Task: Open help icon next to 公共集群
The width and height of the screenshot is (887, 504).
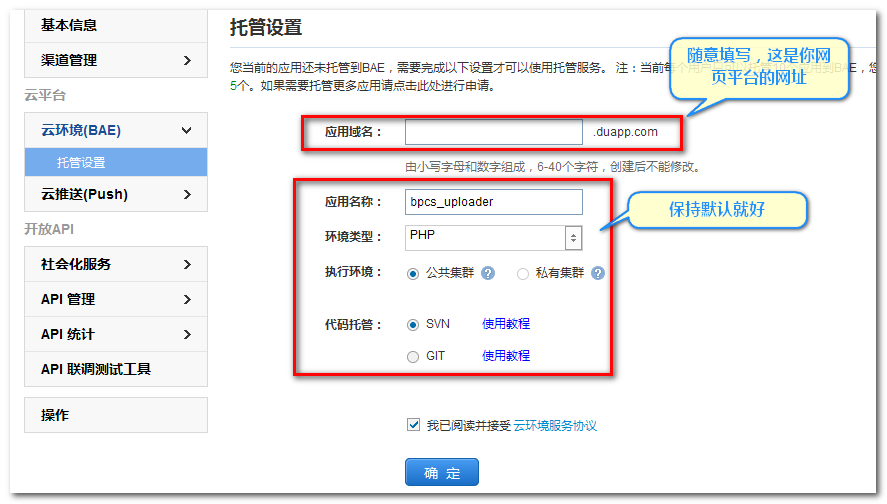Action: point(488,273)
